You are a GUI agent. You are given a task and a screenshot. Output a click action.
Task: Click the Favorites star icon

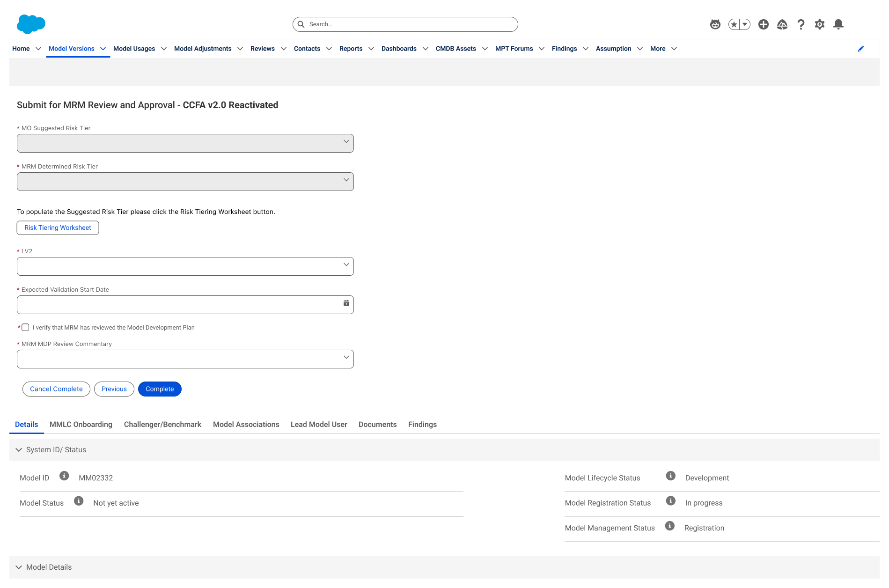[734, 24]
